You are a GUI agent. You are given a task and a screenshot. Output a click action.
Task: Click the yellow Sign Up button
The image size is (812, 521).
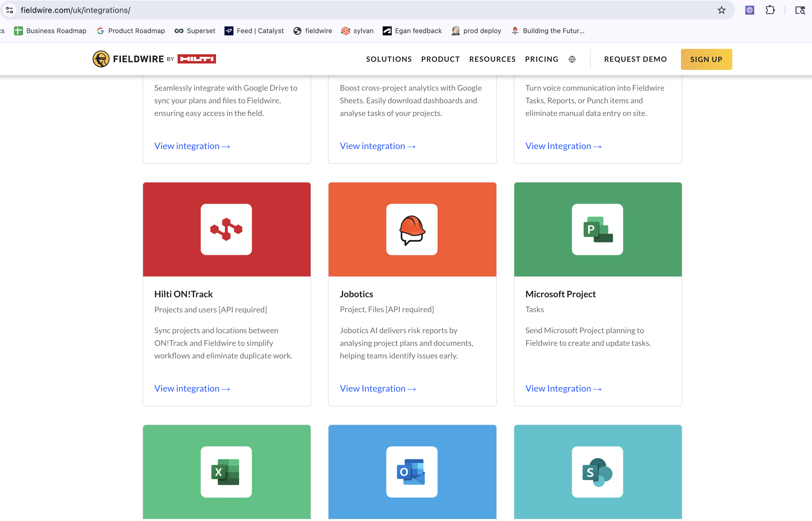[706, 59]
